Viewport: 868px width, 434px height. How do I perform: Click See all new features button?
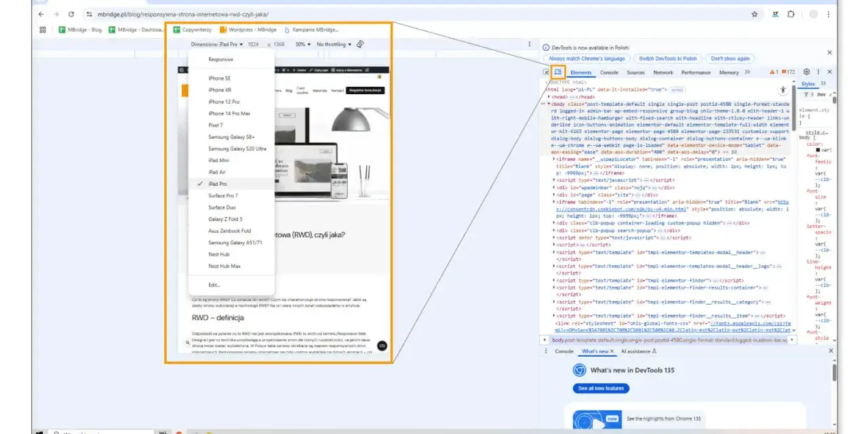pos(601,389)
